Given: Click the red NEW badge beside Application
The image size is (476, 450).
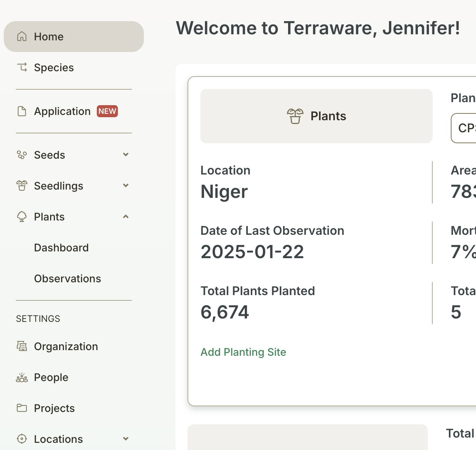Looking at the screenshot, I should click(107, 111).
